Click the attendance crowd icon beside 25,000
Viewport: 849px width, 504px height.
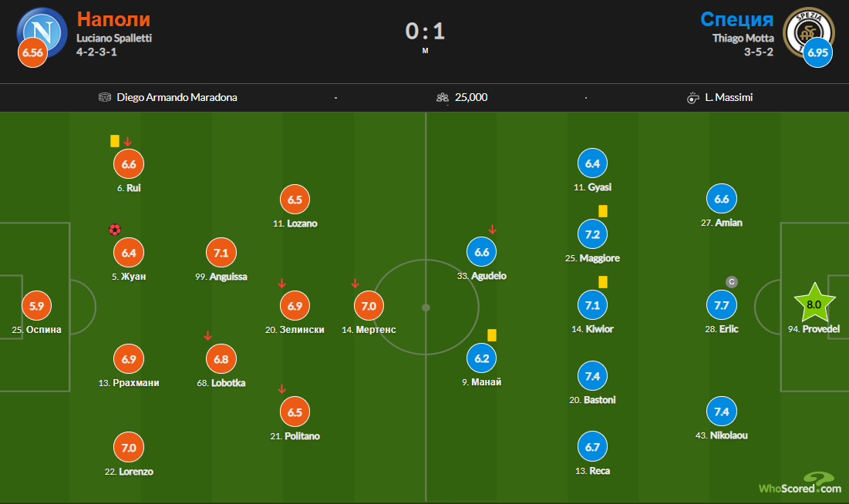(443, 97)
